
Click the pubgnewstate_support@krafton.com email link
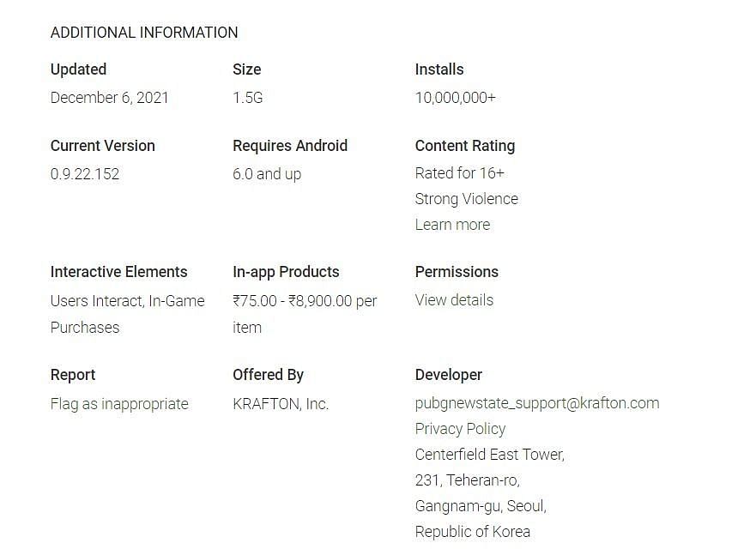point(536,403)
